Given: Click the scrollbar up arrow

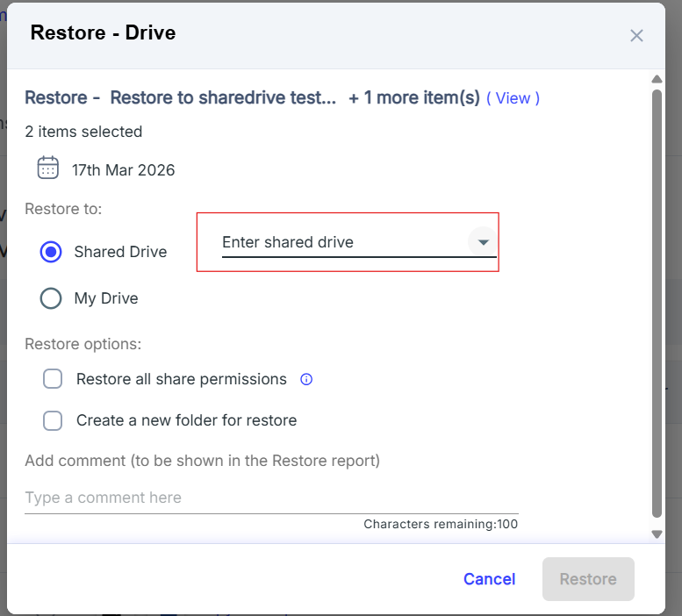Looking at the screenshot, I should [x=657, y=80].
